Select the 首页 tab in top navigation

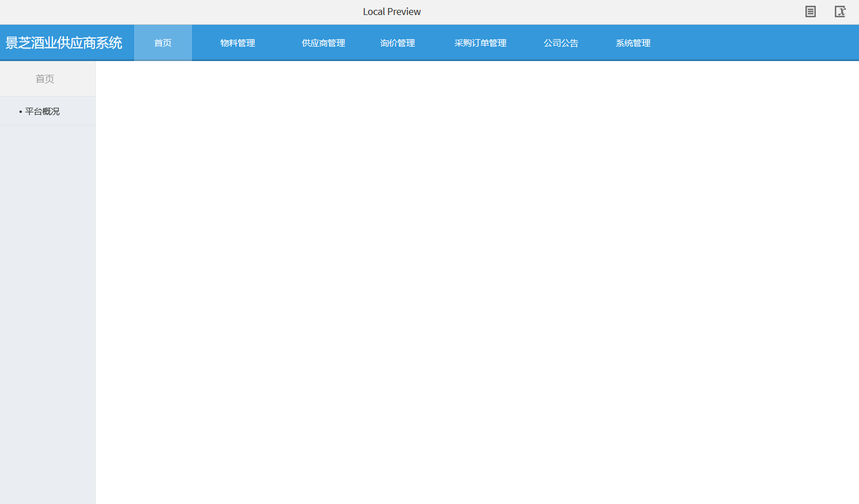tap(163, 43)
